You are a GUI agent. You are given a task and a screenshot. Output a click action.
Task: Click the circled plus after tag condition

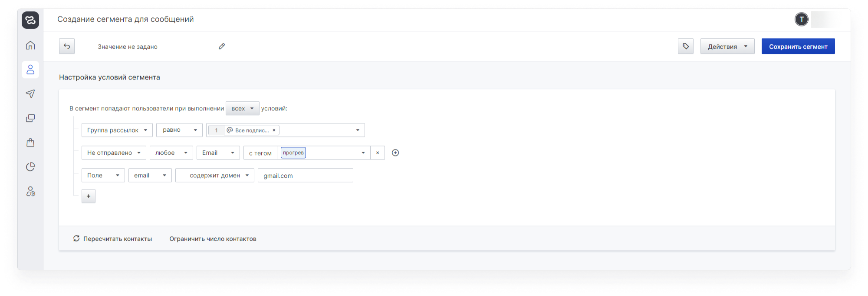[x=395, y=153]
